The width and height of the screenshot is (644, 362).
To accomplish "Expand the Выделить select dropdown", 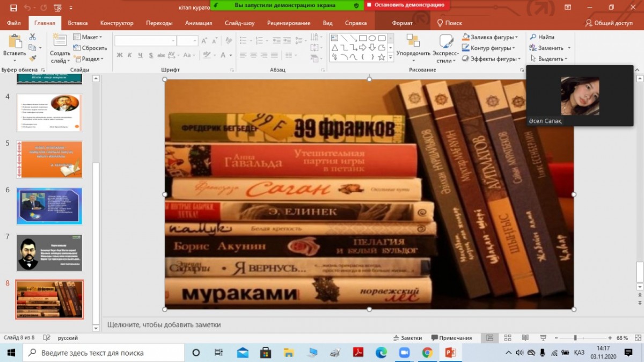I will point(550,59).
